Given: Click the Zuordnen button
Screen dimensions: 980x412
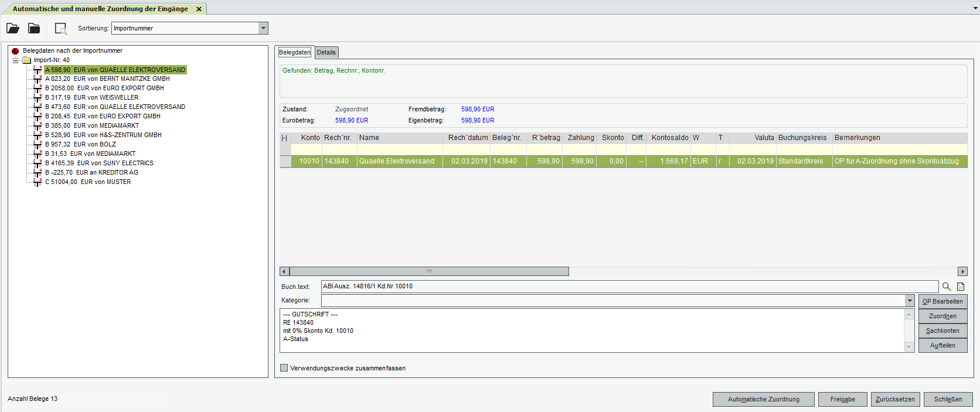Looking at the screenshot, I should click(942, 316).
